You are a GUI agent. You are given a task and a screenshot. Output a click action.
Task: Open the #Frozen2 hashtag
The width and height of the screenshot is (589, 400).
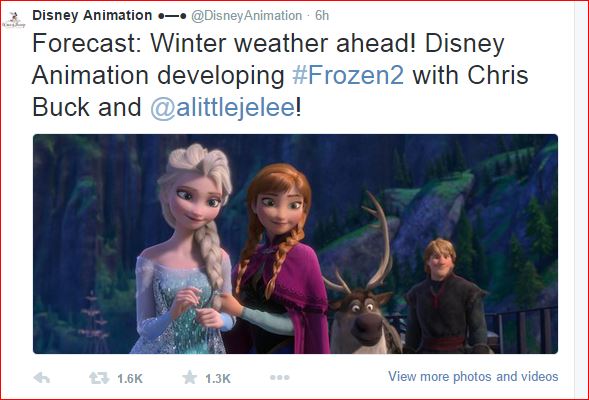348,75
